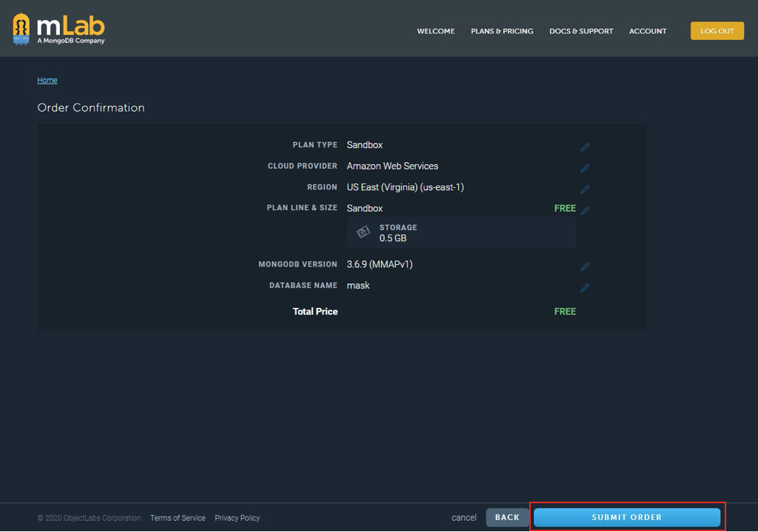Edit Plan Line & Size pencil icon
This screenshot has height=532, width=758.
pyautogui.click(x=585, y=210)
